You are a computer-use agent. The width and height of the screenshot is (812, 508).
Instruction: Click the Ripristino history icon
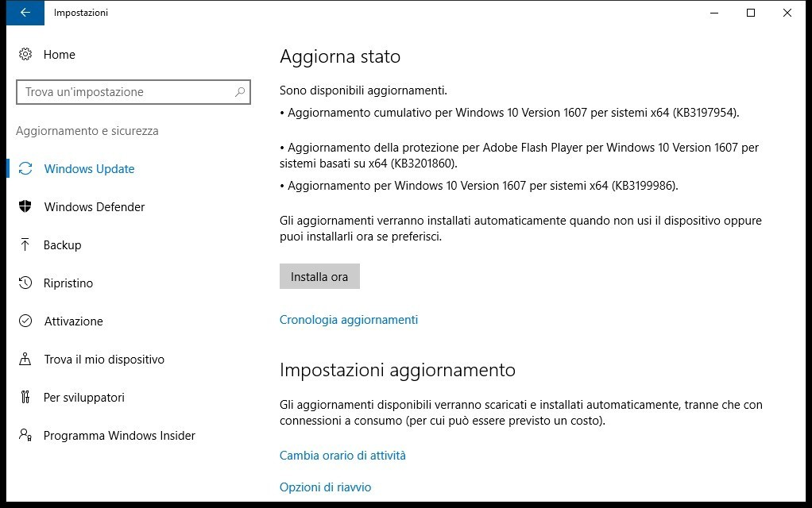coord(25,283)
